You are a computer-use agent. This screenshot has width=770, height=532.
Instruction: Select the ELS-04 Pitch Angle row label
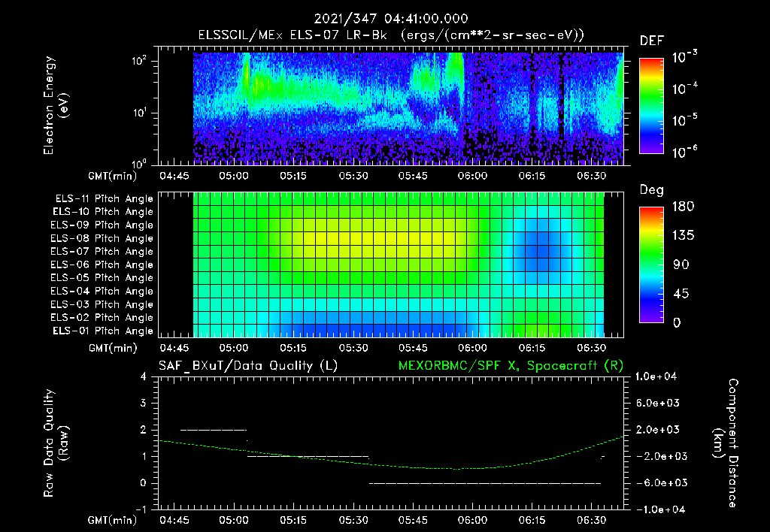click(x=102, y=291)
